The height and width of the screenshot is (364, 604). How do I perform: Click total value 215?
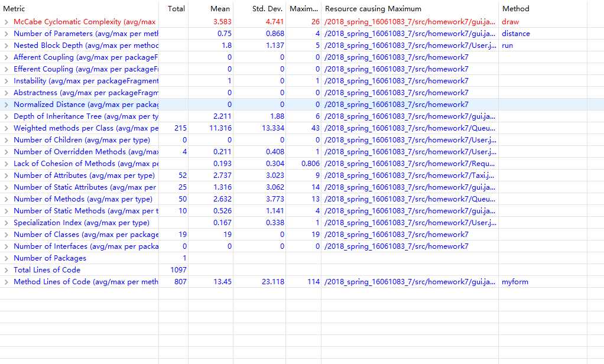(x=180, y=128)
